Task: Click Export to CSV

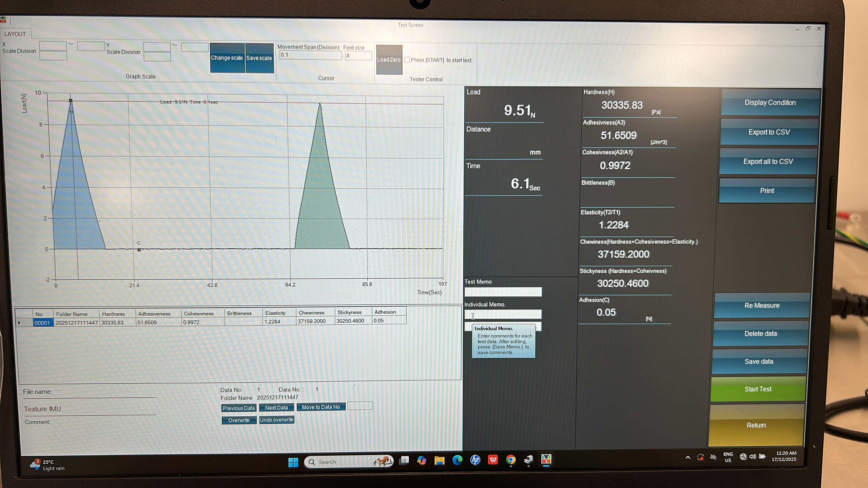Action: pos(769,132)
